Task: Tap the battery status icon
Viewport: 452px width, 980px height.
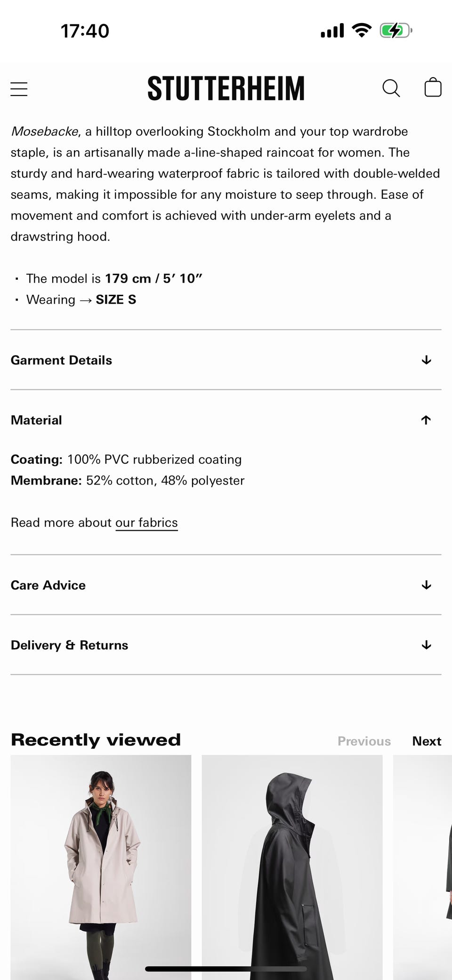Action: tap(395, 31)
